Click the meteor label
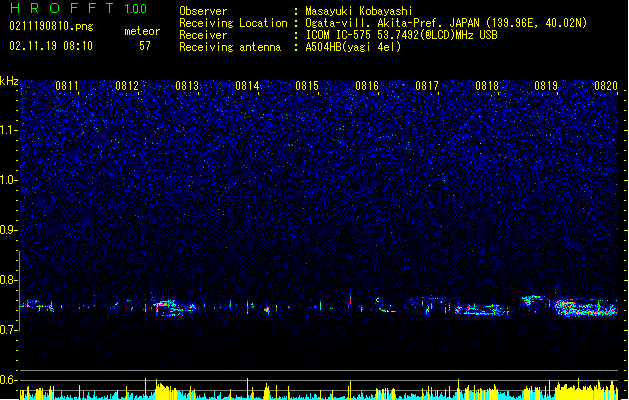This screenshot has width=629, height=400. click(x=142, y=31)
